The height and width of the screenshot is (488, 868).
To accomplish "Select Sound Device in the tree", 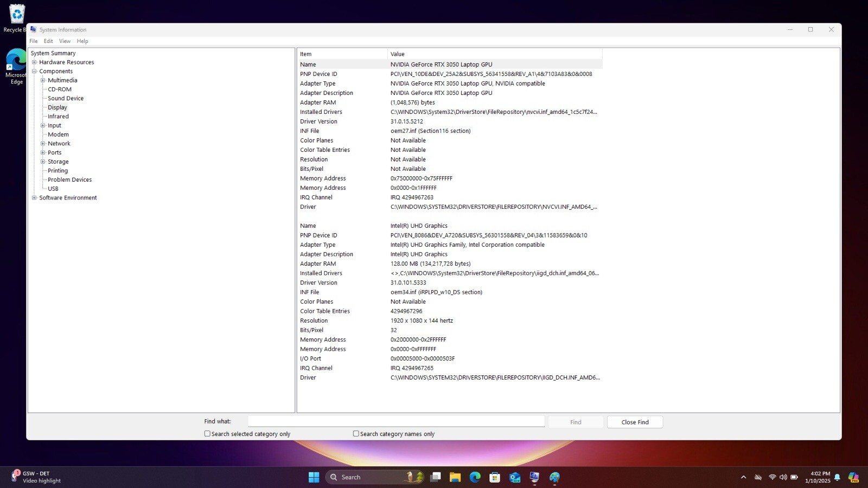I will click(66, 98).
